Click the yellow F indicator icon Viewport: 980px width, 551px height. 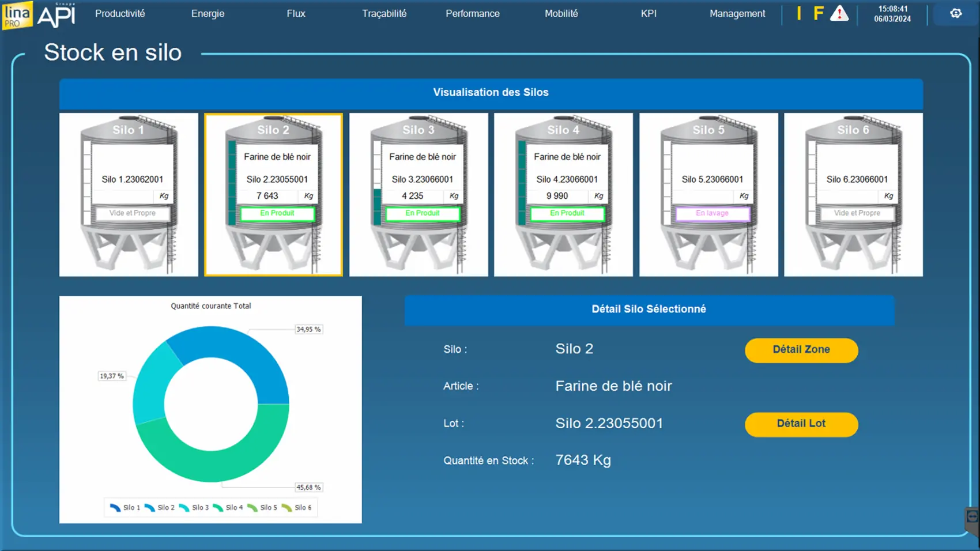(818, 13)
